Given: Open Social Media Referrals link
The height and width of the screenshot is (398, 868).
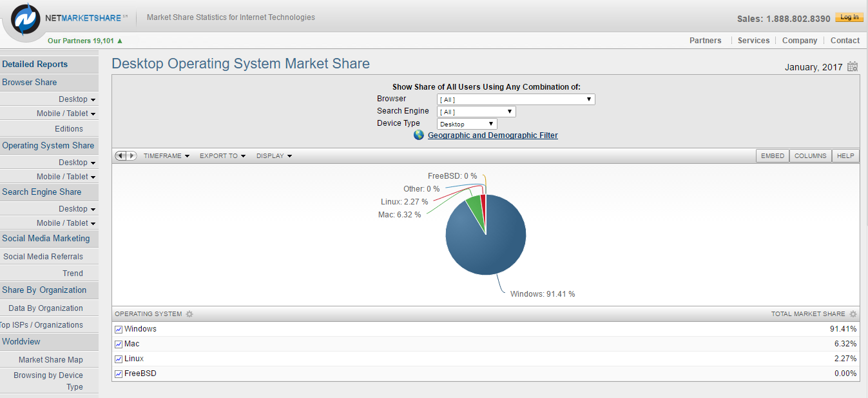Looking at the screenshot, I should pos(43,257).
